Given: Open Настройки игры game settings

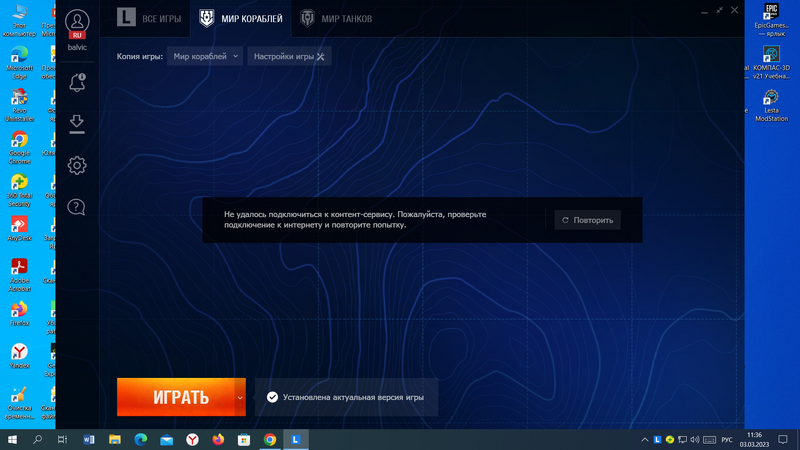Looking at the screenshot, I should coord(289,56).
